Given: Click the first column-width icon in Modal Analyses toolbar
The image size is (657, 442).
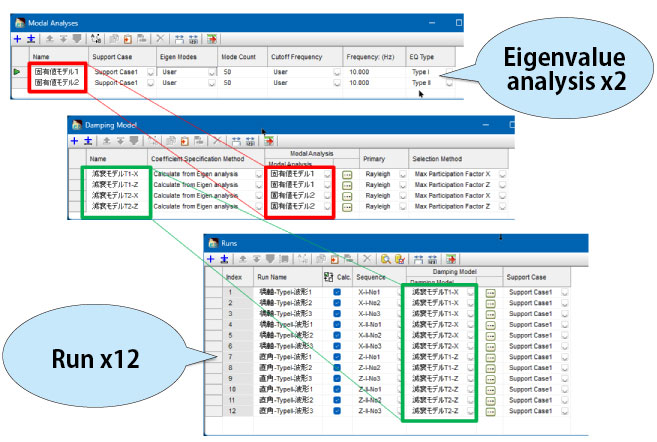Looking at the screenshot, I should click(x=179, y=39).
